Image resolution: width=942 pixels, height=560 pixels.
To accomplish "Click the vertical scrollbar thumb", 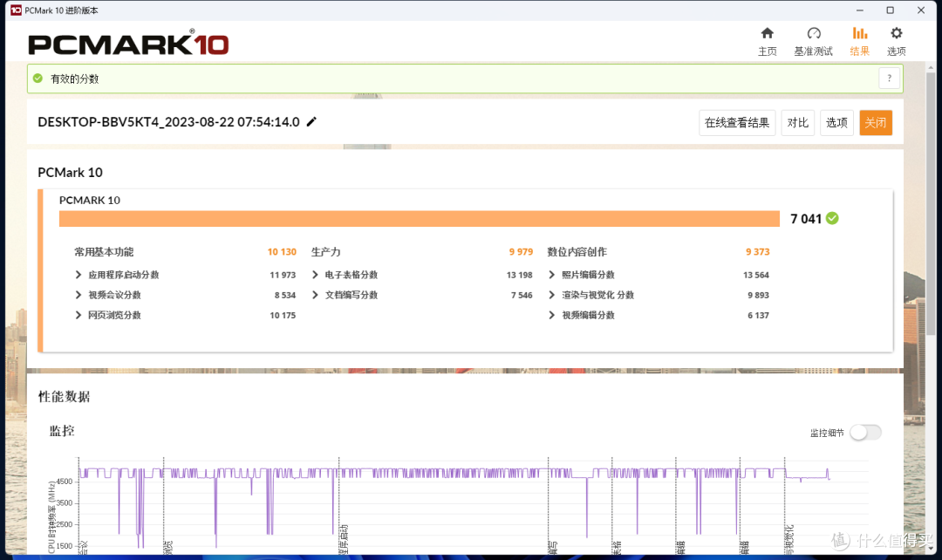I will 931,203.
